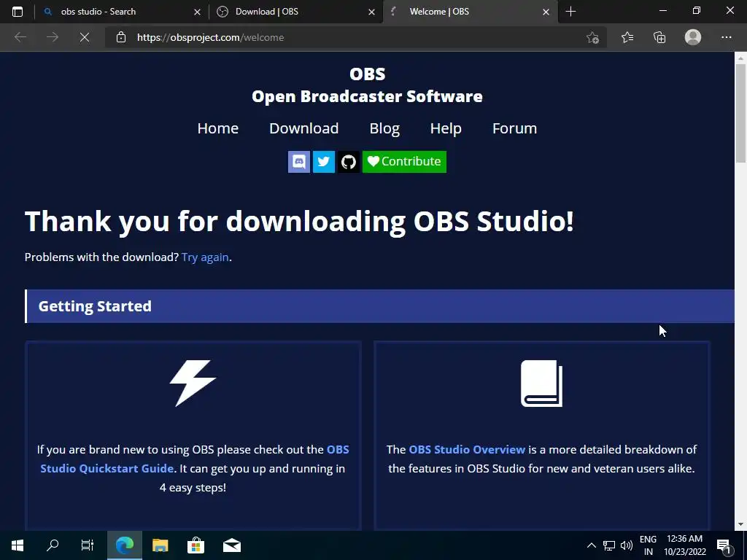Open the taskbar clock and date

(684, 545)
